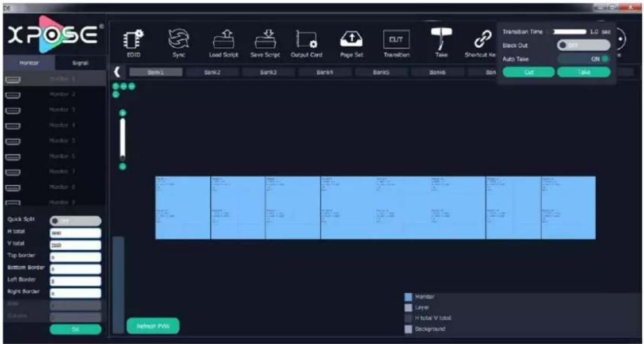
Task: Select the Bank4 tab
Action: pos(325,72)
